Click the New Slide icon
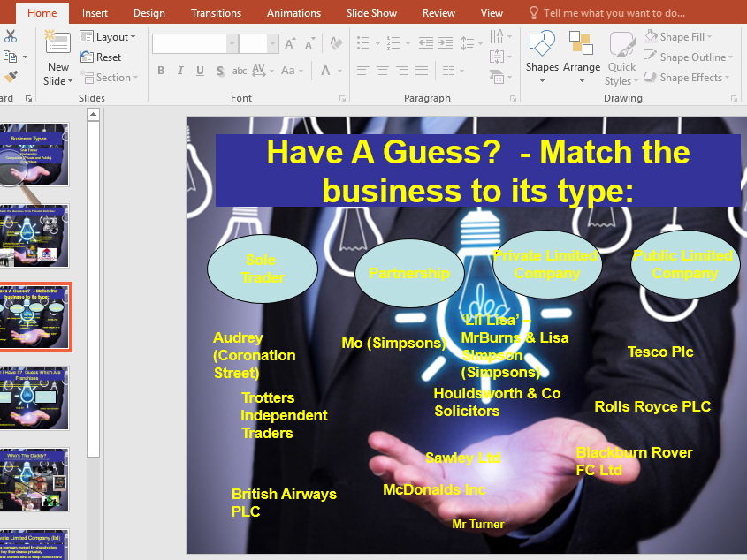 click(57, 42)
